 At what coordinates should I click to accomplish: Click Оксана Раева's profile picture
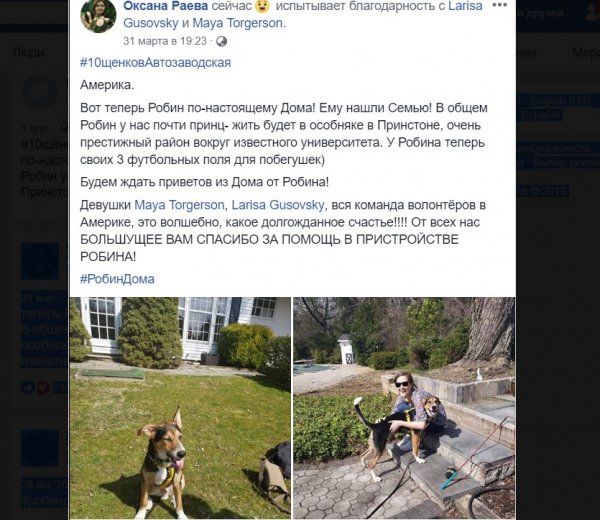point(98,15)
